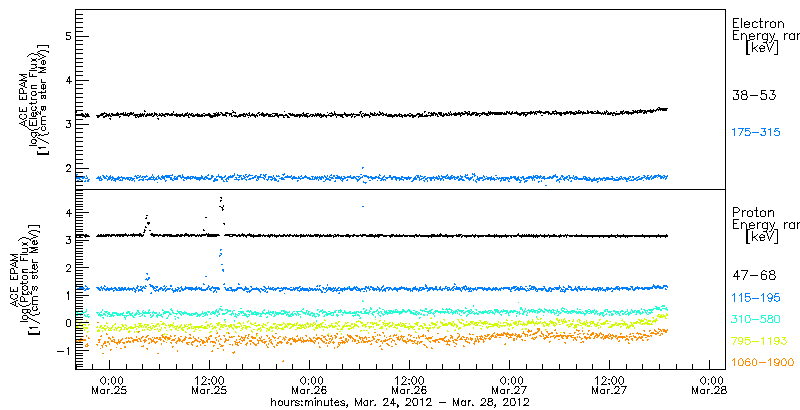Image resolution: width=800 pixels, height=410 pixels.
Task: Click the 4 tick on the proton flux axis
Action: (66, 212)
